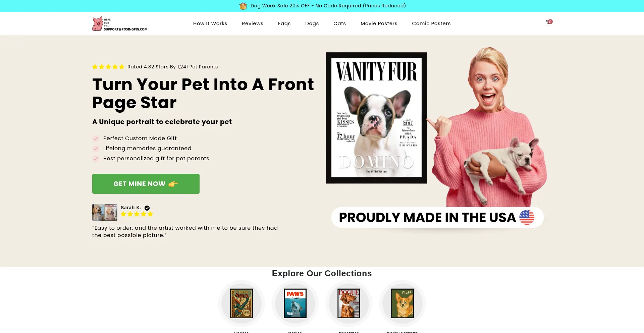This screenshot has width=644, height=333.
Task: Click the verified badge beside Sarah K.
Action: (147, 208)
